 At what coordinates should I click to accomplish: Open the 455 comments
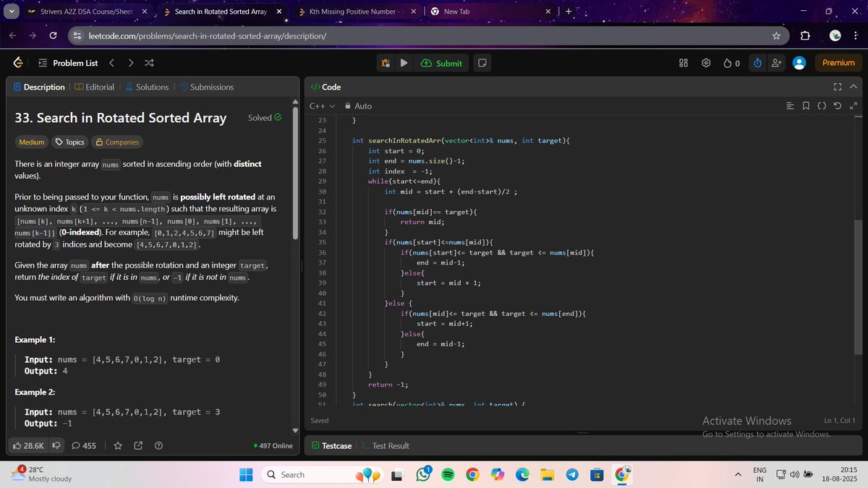coord(84,445)
